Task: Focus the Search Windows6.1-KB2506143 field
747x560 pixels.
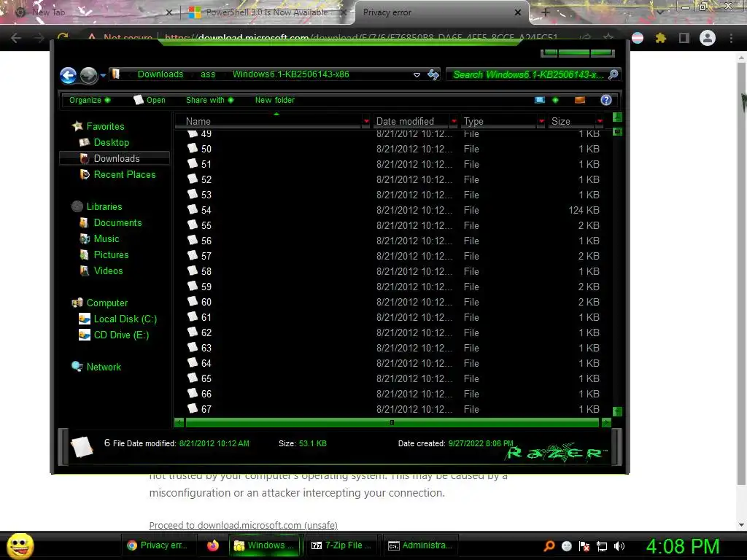Action: [x=528, y=75]
